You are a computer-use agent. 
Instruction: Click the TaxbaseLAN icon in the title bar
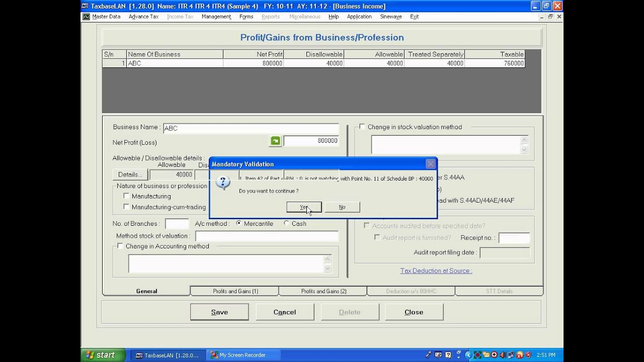pos(86,6)
